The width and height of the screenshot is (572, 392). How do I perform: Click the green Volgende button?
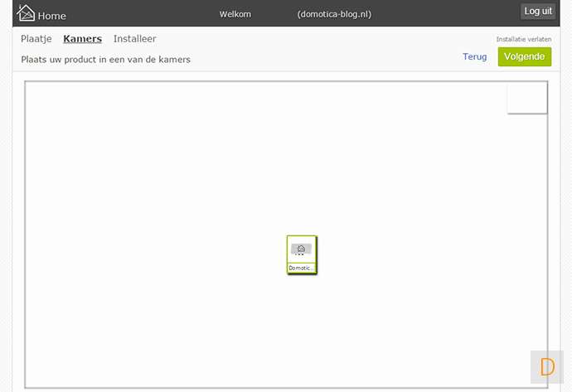point(525,56)
